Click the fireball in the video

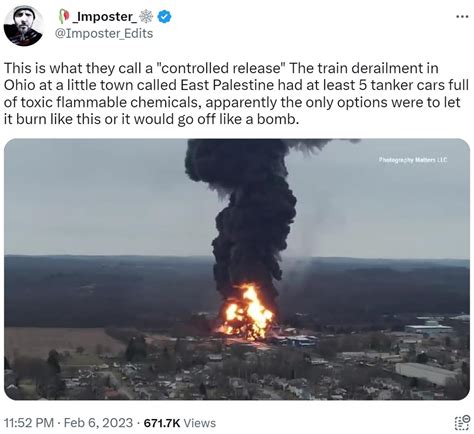point(247,313)
